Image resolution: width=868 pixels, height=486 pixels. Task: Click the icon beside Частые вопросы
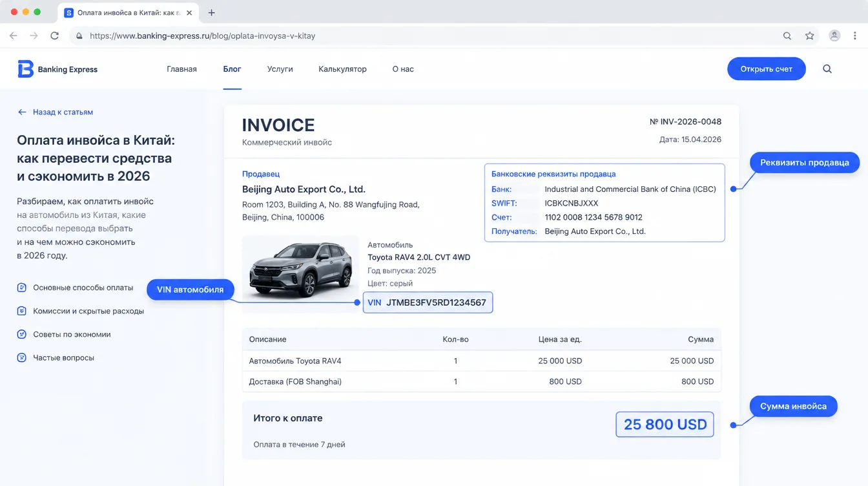coord(21,357)
